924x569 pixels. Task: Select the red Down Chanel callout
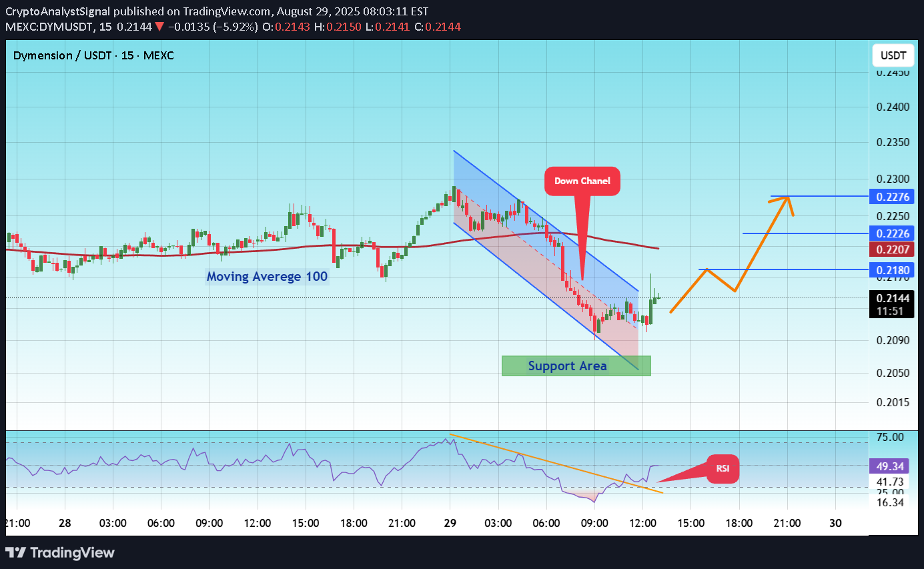[582, 181]
